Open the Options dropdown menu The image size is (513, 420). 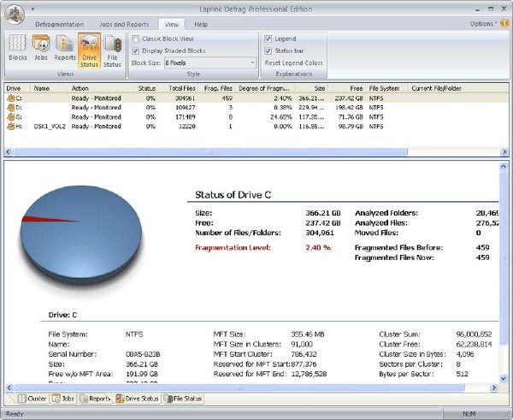[x=483, y=24]
